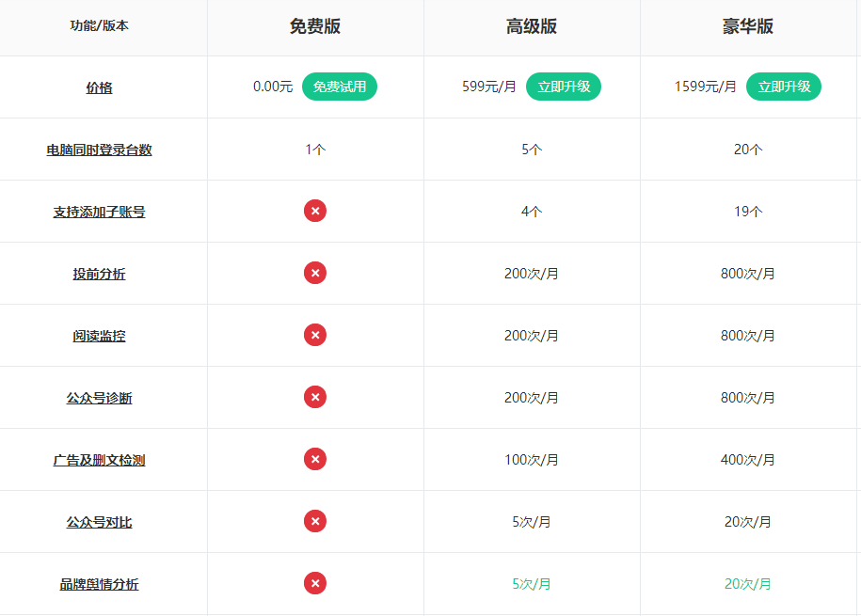The width and height of the screenshot is (861, 616).
Task: Open the 广告及删文检测 link
Action: click(100, 460)
